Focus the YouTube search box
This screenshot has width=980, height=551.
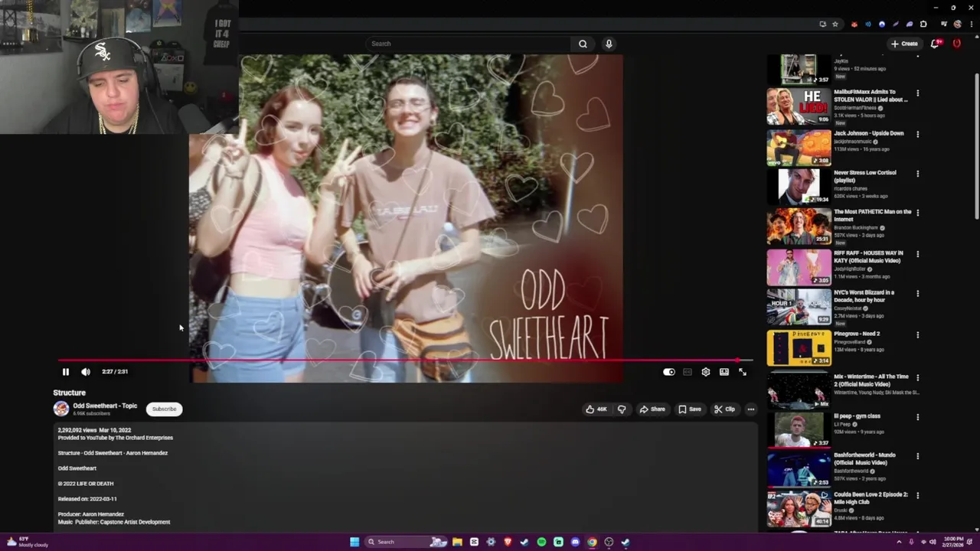pyautogui.click(x=467, y=44)
